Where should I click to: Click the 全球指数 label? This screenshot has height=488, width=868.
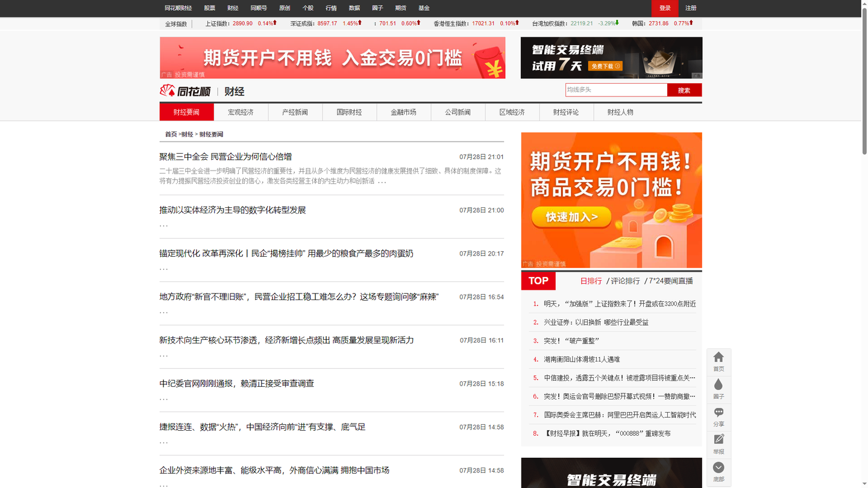(x=176, y=24)
